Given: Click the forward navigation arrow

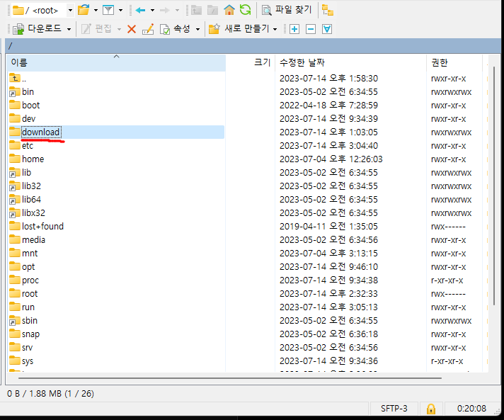Looking at the screenshot, I should pos(164,11).
